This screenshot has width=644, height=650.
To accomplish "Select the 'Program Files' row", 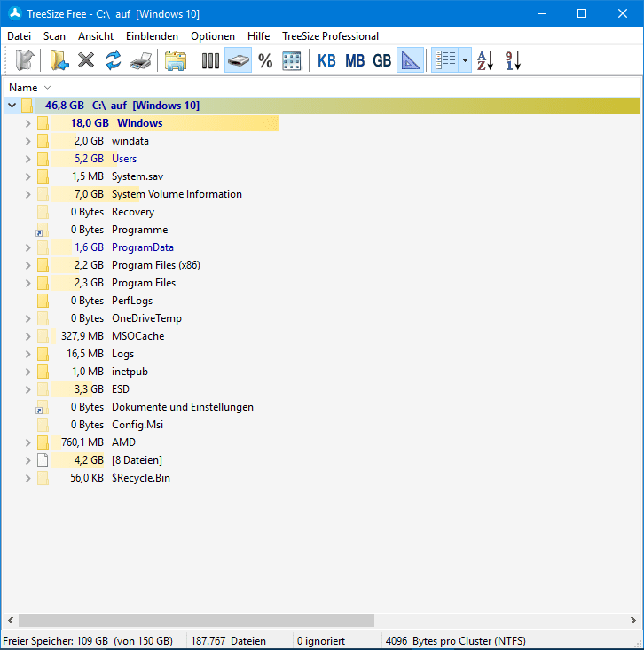I will tap(321, 283).
